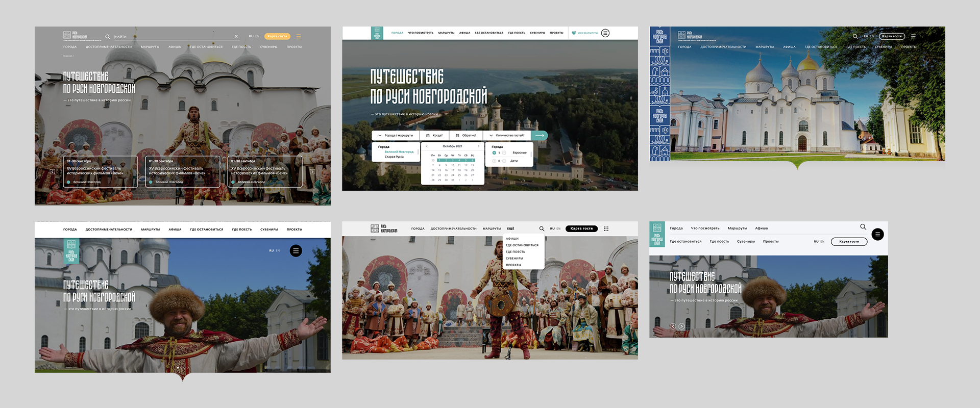Open СУВЕНИРЫ in the white-navbar mockup
The height and width of the screenshot is (408, 980).
coord(269,229)
